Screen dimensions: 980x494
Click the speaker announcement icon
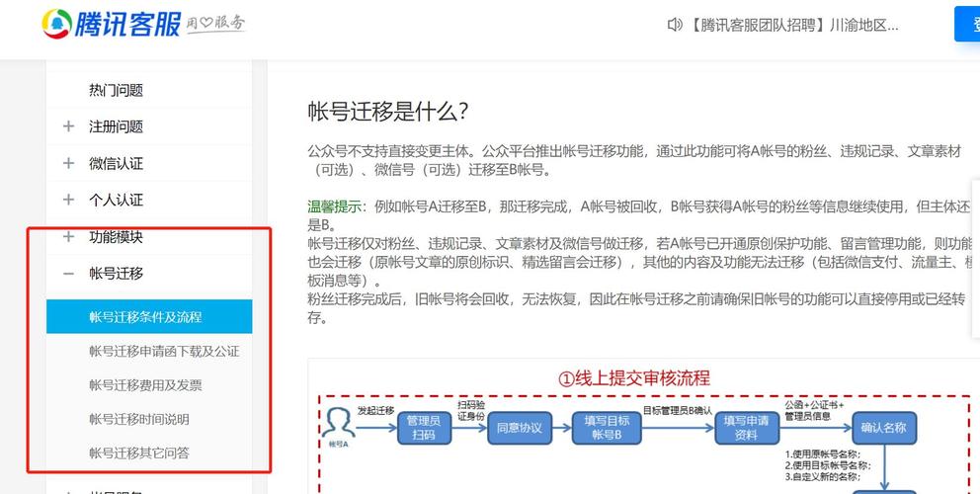675,25
